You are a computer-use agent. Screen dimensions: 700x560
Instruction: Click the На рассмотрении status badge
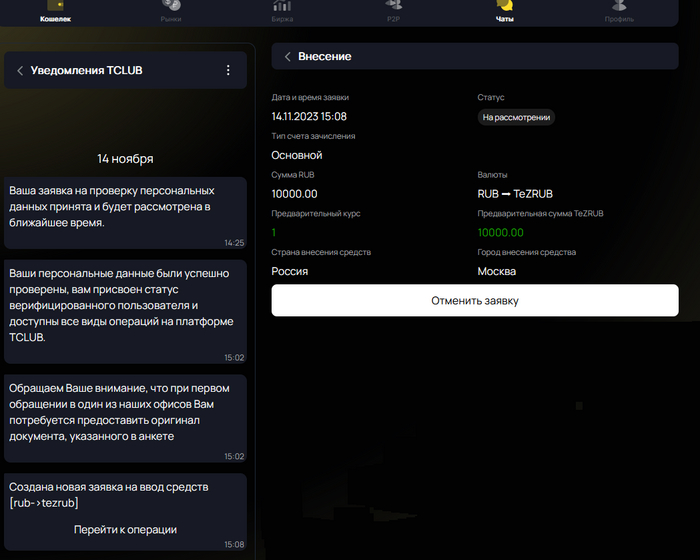[x=516, y=117]
